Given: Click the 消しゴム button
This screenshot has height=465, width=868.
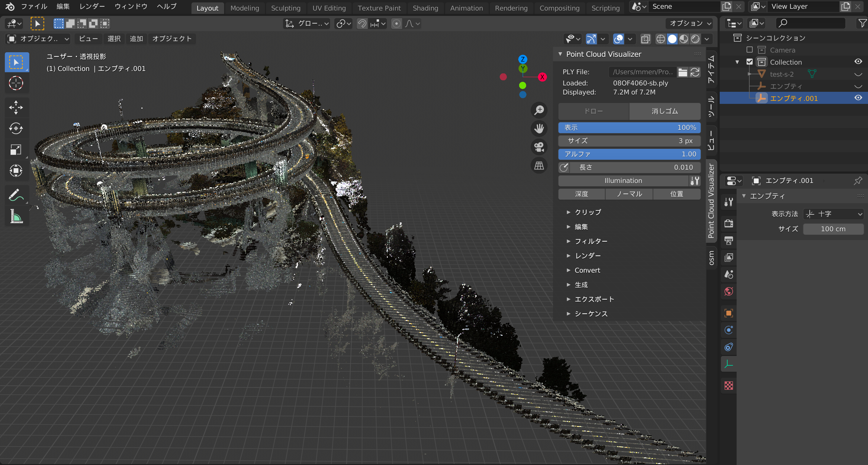Looking at the screenshot, I should (x=664, y=111).
